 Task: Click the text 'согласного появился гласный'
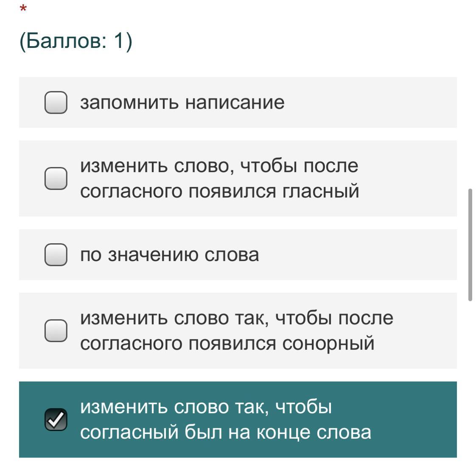219,191
